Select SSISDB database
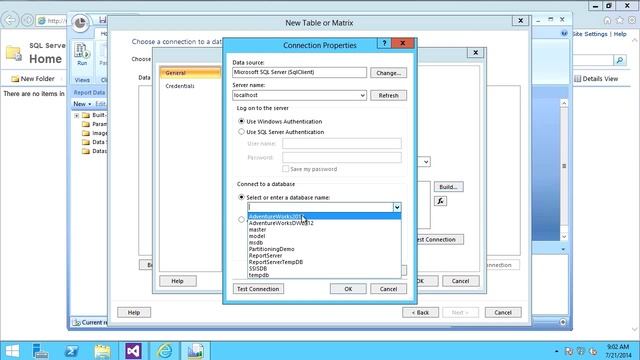Screen dimensions: 640x360 (324, 269)
